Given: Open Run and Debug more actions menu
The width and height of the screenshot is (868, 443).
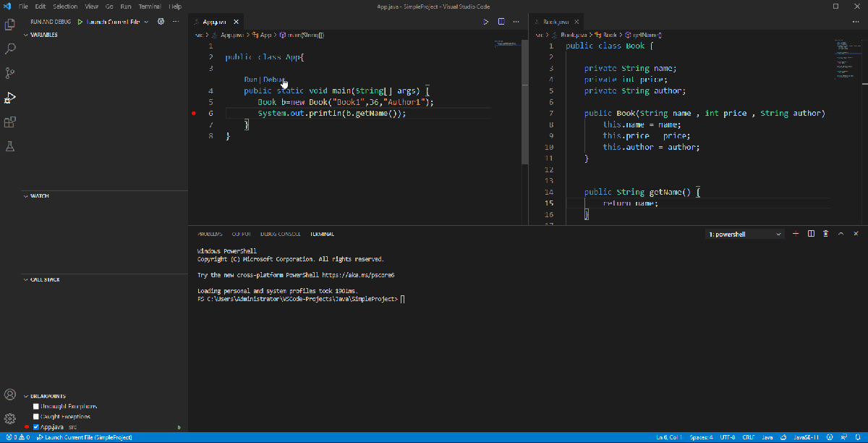Looking at the screenshot, I should click(x=176, y=22).
